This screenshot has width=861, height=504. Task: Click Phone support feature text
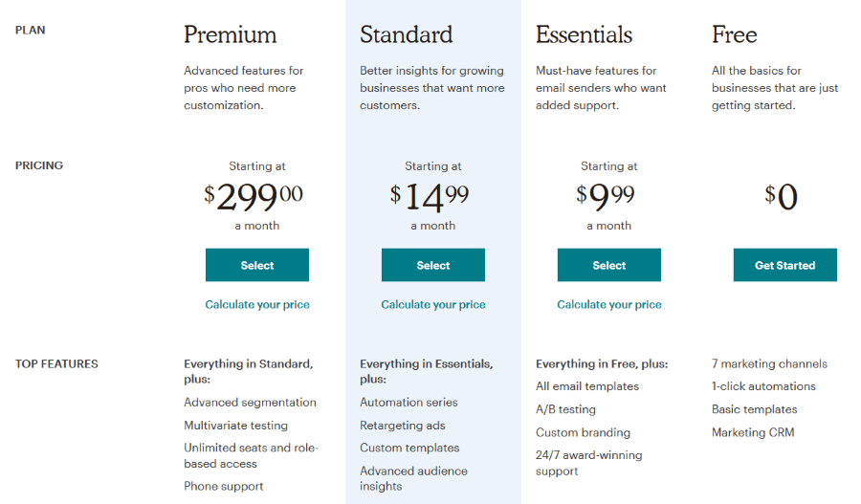click(224, 487)
